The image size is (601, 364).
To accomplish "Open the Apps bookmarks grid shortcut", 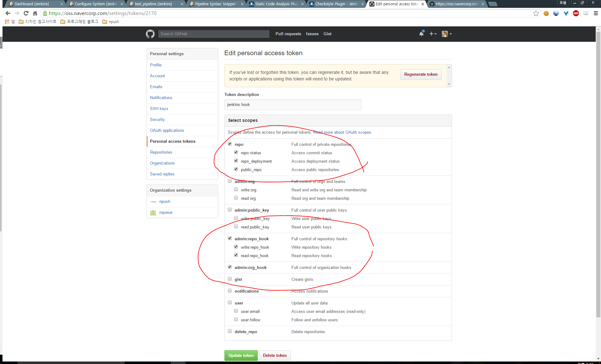I will point(7,22).
